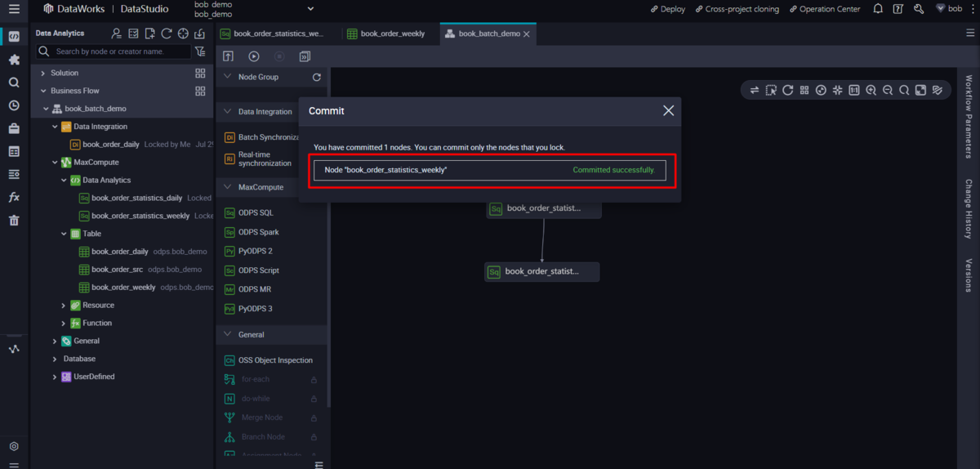Expand the Solution tree section
The image size is (980, 469).
coord(42,74)
